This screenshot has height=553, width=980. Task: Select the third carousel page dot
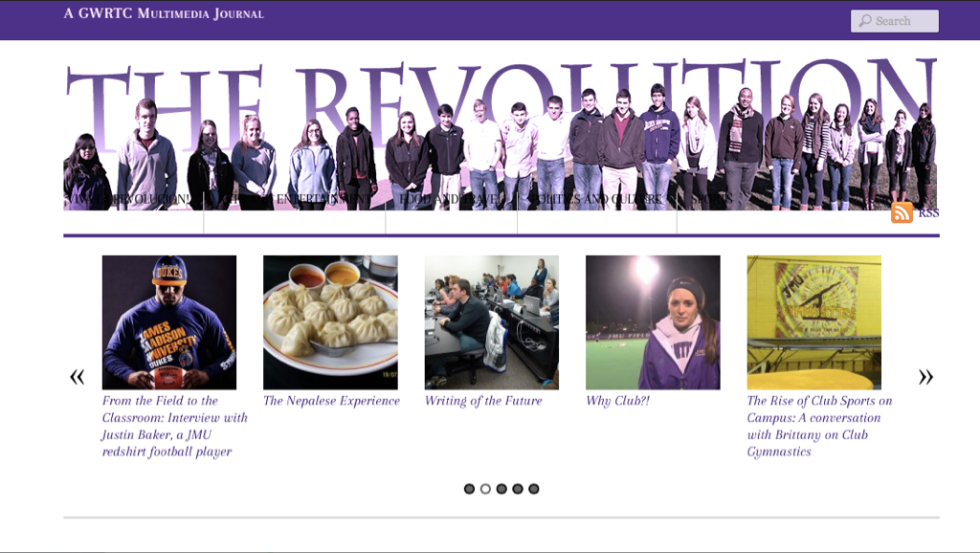tap(501, 489)
